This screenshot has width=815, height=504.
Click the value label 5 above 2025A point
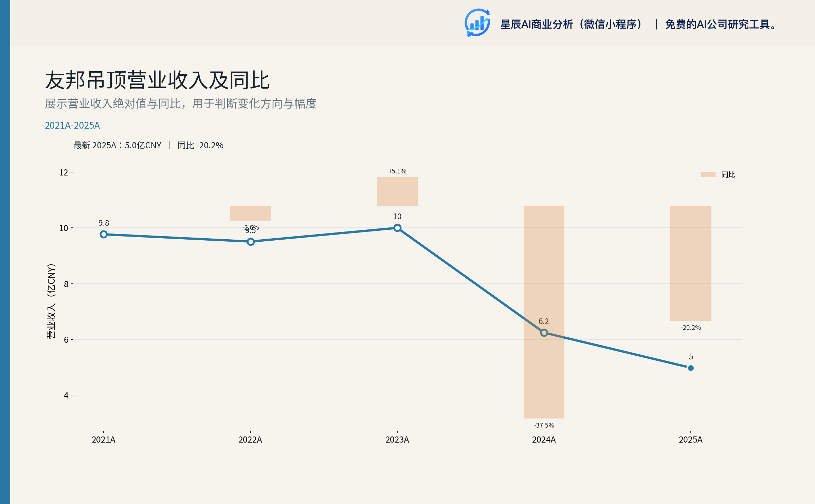click(x=691, y=357)
